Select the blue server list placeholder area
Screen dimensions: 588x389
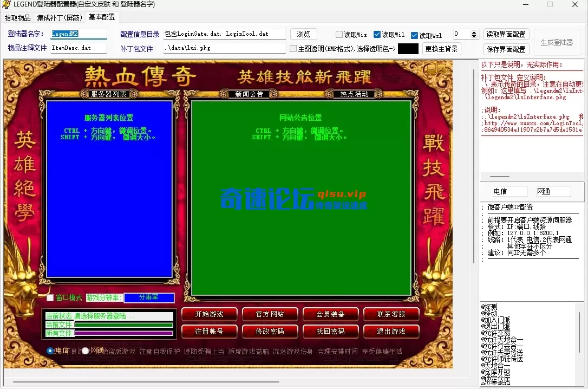tap(109, 190)
